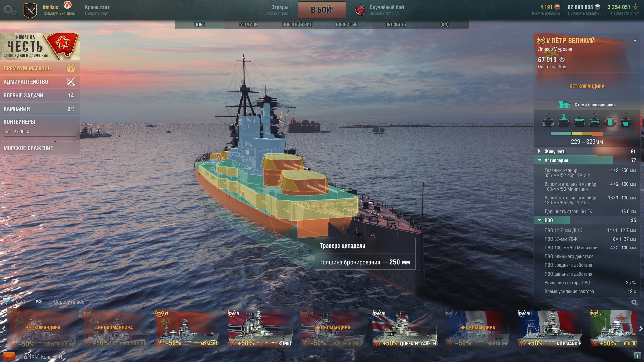Select the König ship thumbnail
644x362 pixels.
[260, 328]
